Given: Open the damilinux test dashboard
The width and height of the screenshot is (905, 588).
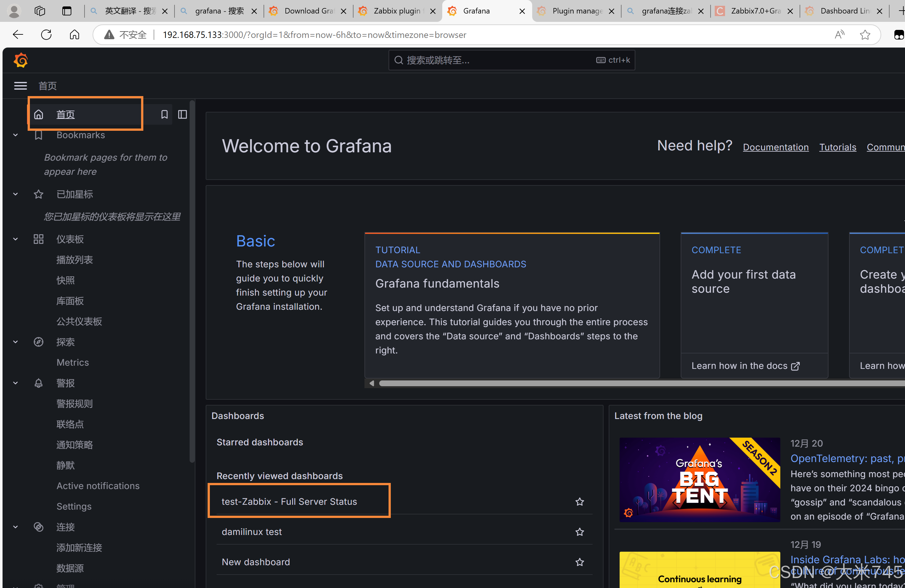Looking at the screenshot, I should coord(252,532).
